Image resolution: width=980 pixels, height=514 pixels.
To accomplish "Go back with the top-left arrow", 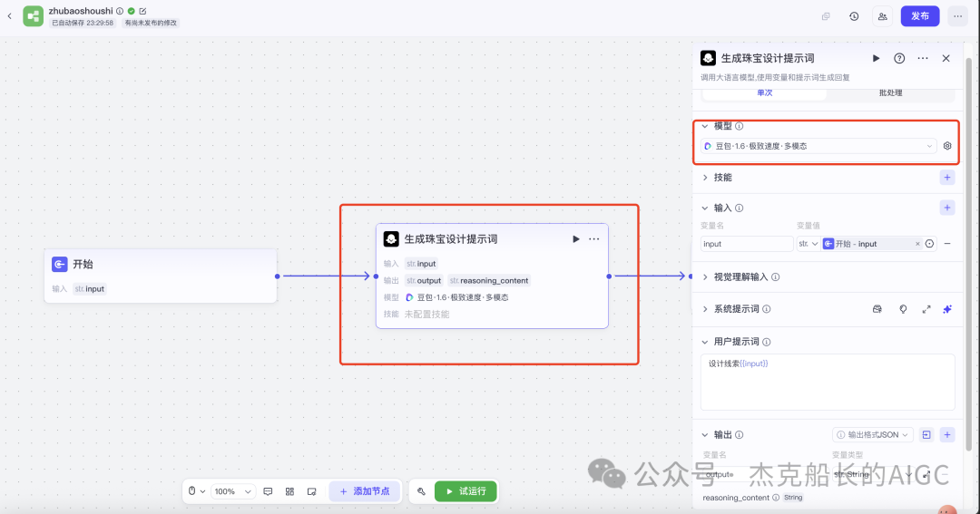I will [9, 16].
